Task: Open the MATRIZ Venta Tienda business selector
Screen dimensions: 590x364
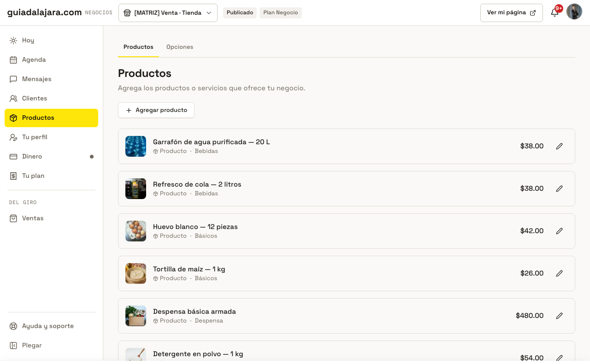Action: [x=168, y=13]
